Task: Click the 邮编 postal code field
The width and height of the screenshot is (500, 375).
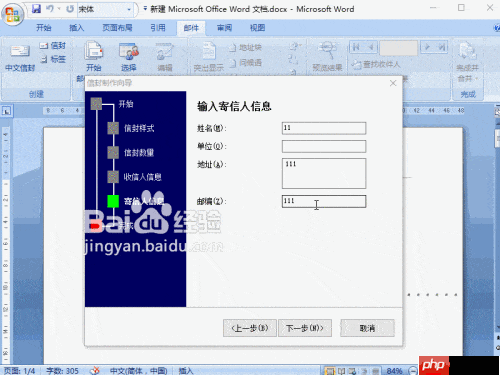Action: coord(324,201)
